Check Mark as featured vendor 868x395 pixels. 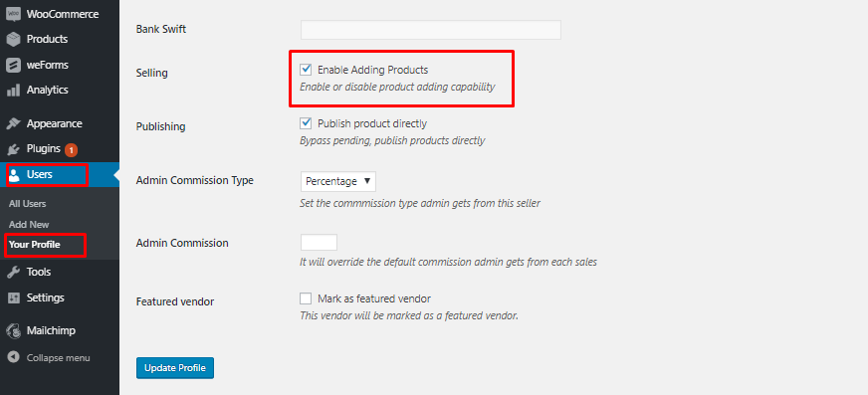coord(306,298)
